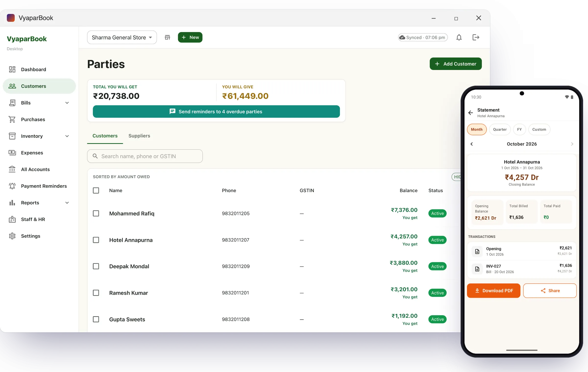Go to the previous month on the phone statement

click(472, 144)
